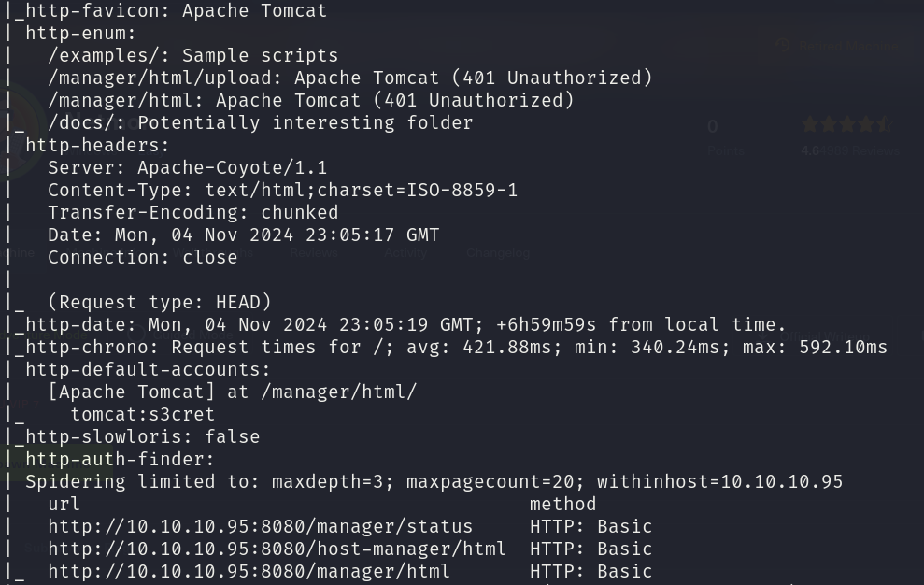The height and width of the screenshot is (585, 924).
Task: Toggle the faint Guided Mode switch
Action: point(135,335)
